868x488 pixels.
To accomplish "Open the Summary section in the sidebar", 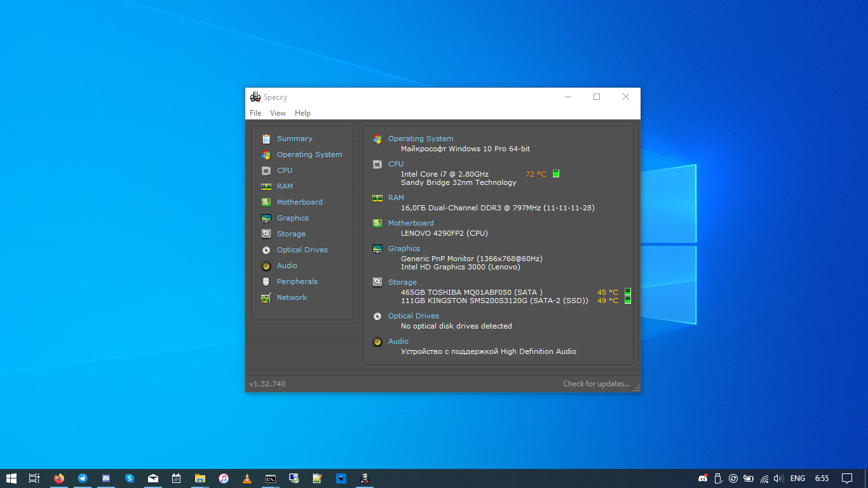I will (x=294, y=139).
